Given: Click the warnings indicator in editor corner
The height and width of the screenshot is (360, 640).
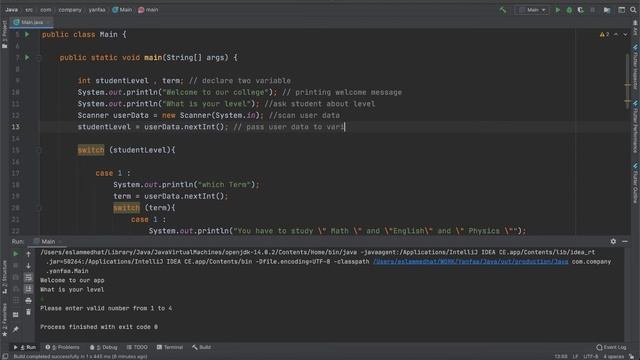Looking at the screenshot, I should [604, 34].
